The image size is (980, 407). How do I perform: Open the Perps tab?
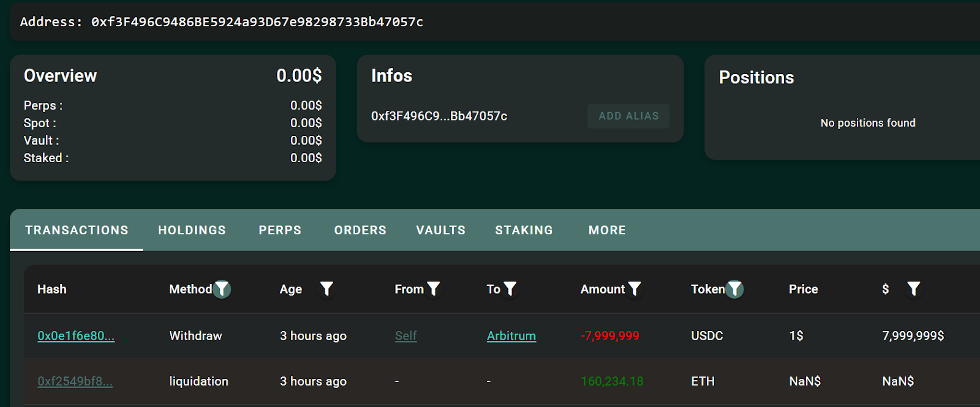point(280,230)
